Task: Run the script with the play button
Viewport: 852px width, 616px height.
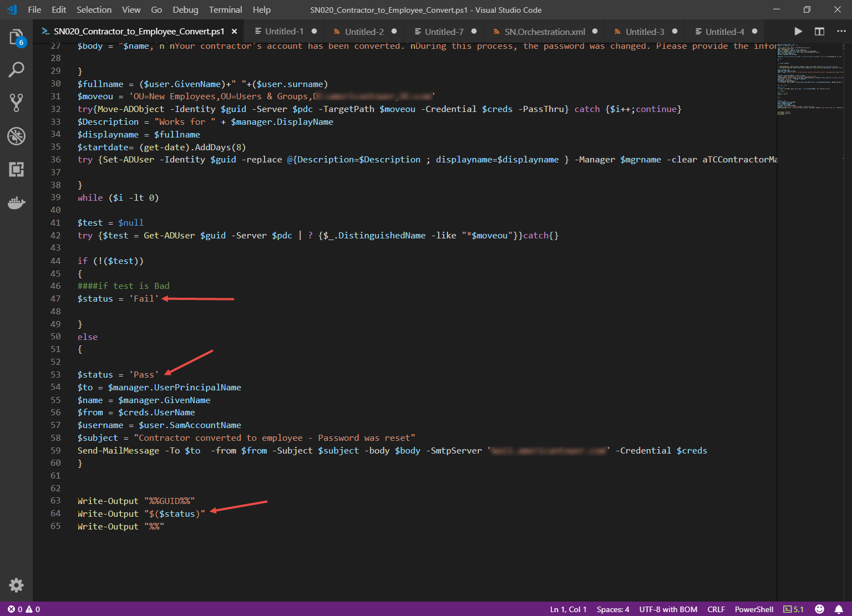Action: [798, 32]
